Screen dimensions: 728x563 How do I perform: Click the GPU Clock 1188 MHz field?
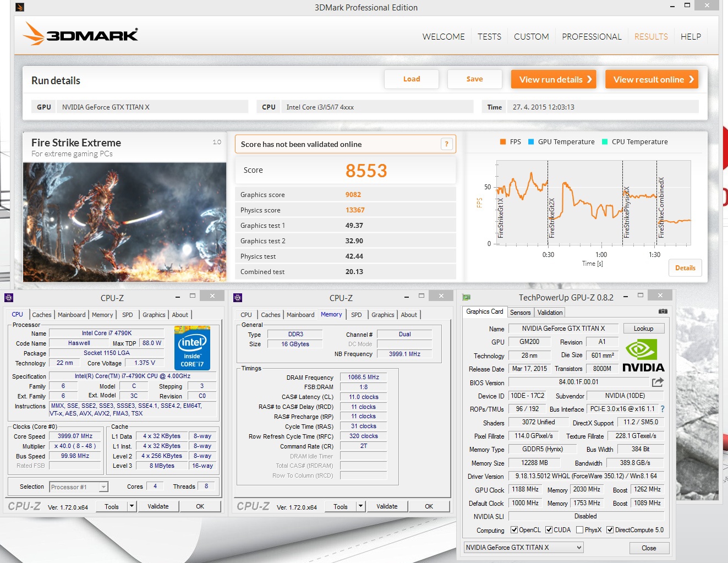526,489
